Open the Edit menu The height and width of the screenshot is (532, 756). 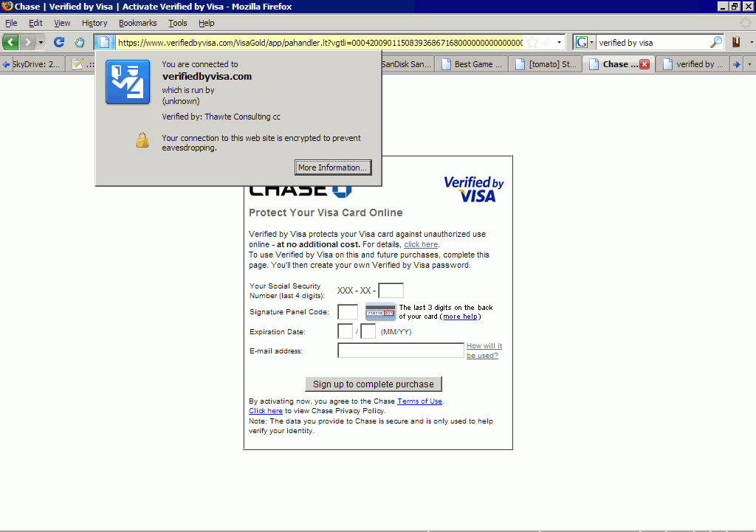click(x=35, y=23)
